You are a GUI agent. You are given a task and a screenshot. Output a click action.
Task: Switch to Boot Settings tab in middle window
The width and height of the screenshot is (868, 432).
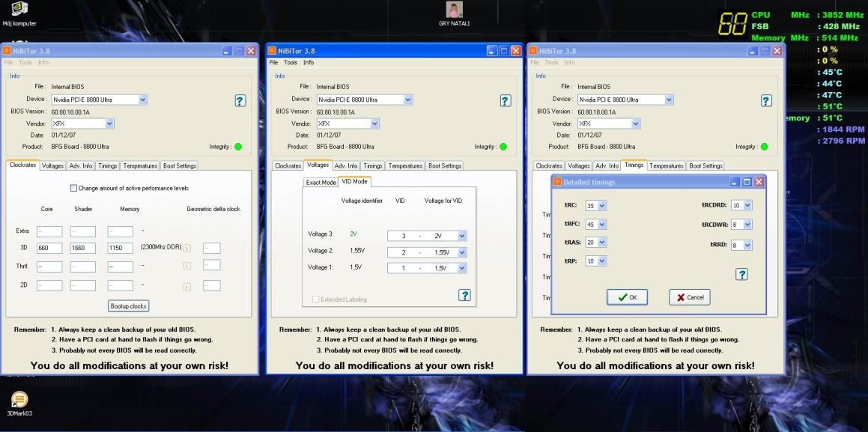(445, 166)
